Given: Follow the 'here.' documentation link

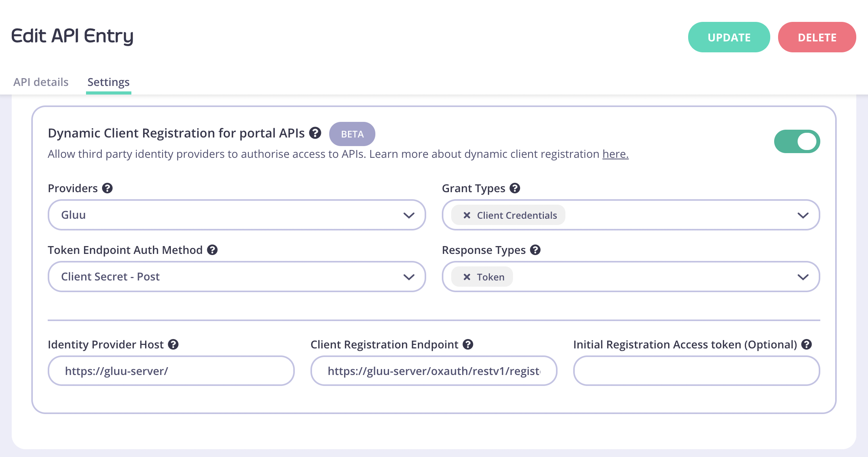Looking at the screenshot, I should coord(615,154).
